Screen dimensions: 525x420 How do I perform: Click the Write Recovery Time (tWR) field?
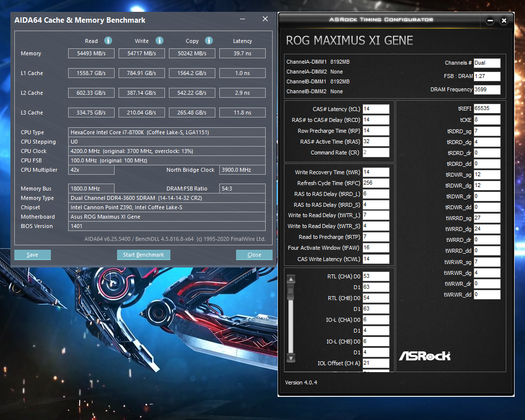coord(376,172)
